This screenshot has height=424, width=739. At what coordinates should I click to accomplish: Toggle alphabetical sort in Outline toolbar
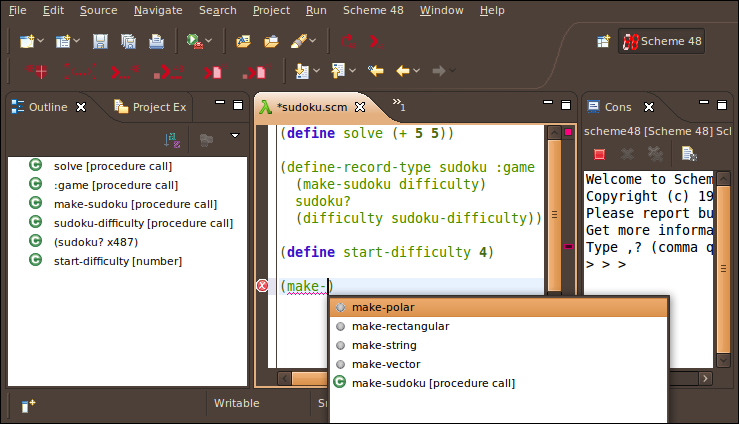tap(172, 140)
